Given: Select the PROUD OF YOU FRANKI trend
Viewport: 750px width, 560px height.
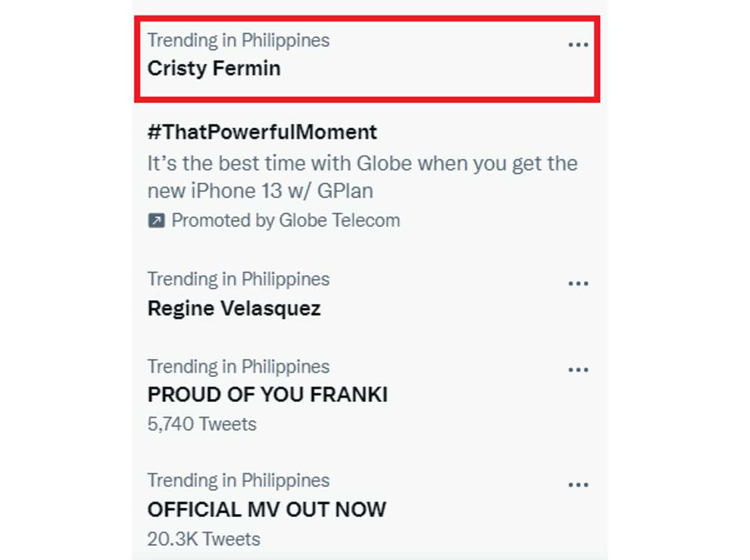Looking at the screenshot, I should tap(267, 395).
